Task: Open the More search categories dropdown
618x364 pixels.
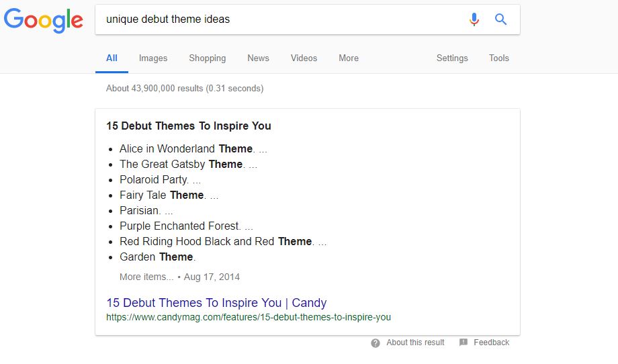Action: pyautogui.click(x=349, y=58)
